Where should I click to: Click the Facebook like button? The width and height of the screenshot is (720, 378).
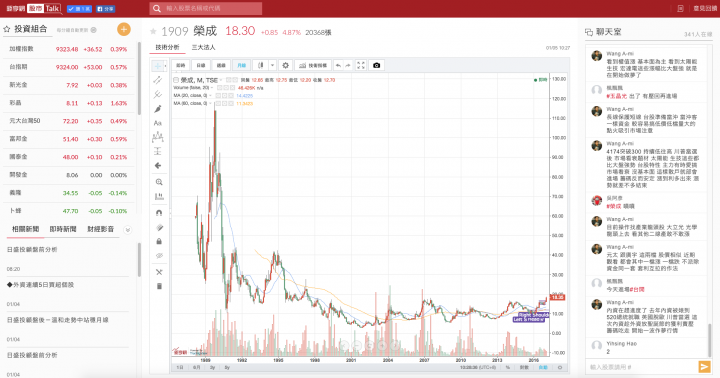(x=79, y=9)
